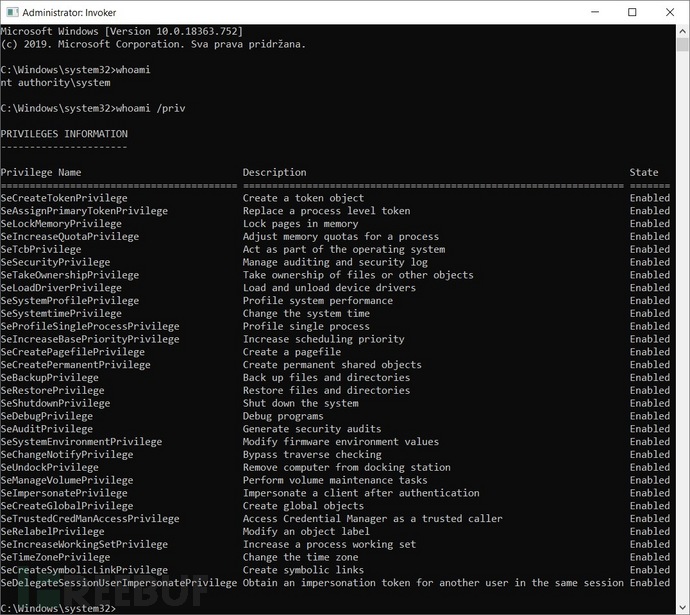The height and width of the screenshot is (615, 690).
Task: Click 'SeDebugPrivilege' entry
Action: [47, 416]
